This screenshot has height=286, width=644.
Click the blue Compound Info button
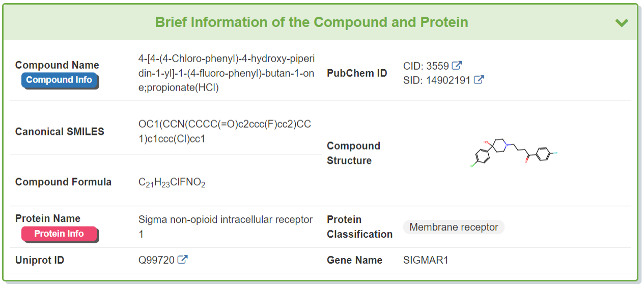point(59,80)
